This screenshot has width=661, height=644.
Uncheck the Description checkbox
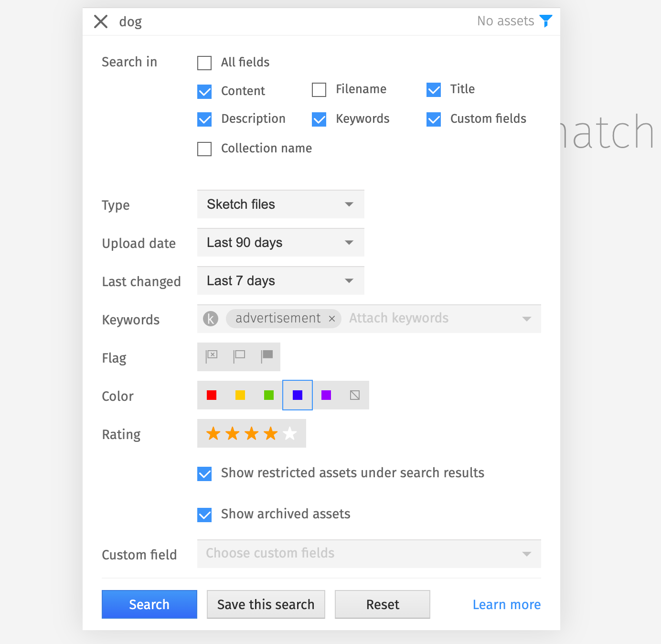tap(204, 119)
